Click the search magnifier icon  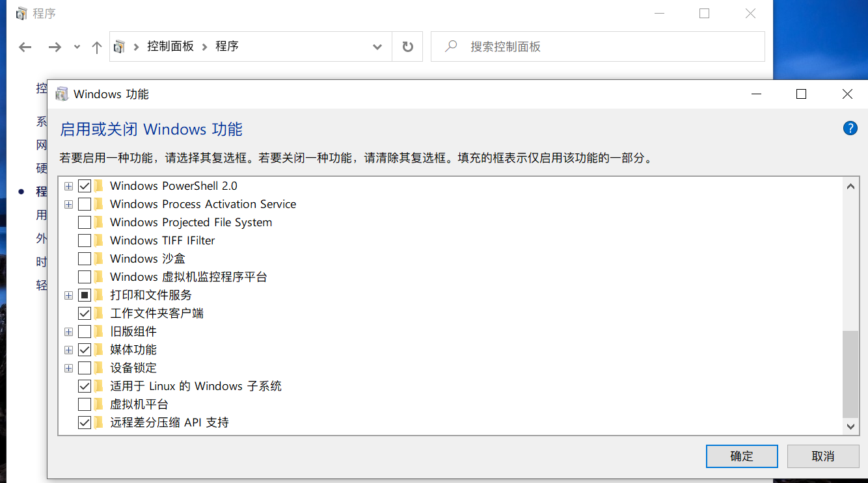click(x=450, y=47)
